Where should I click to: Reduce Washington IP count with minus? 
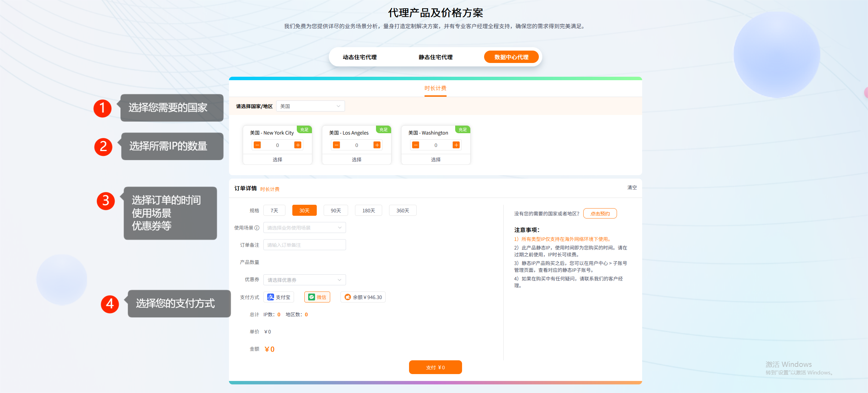click(x=416, y=145)
